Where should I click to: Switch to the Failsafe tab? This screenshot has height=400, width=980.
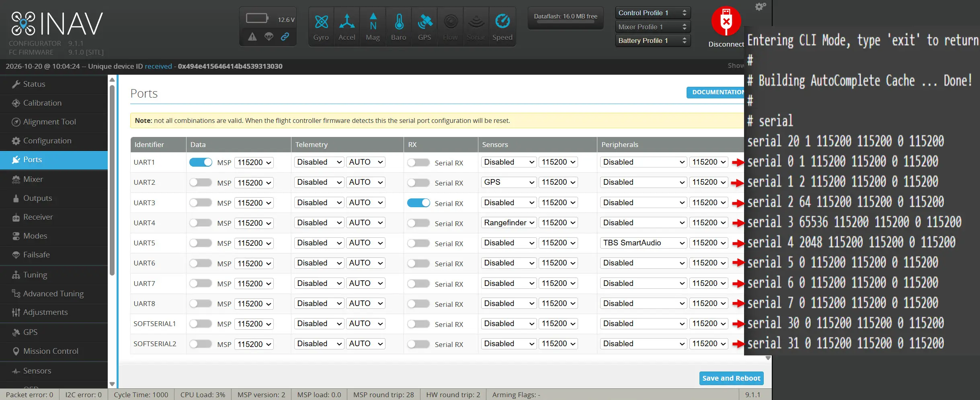tap(54, 255)
